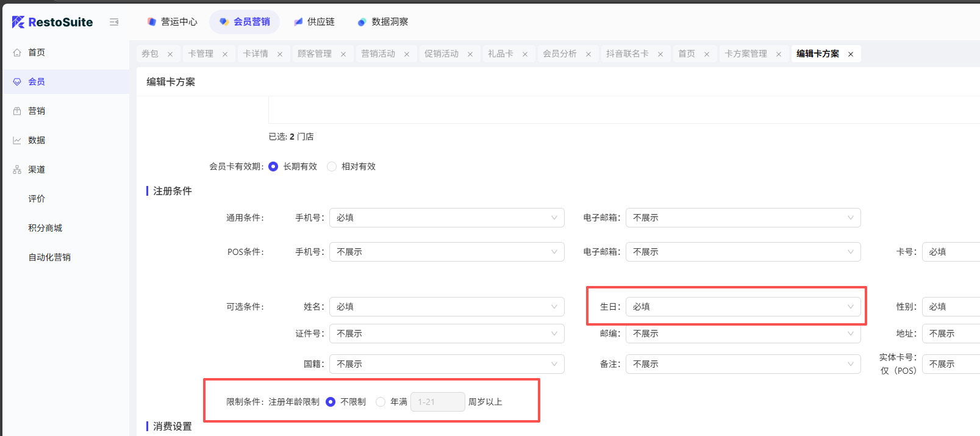Click the 渠道 channel icon in the sidebar
Viewport: 980px width, 436px height.
click(x=17, y=170)
